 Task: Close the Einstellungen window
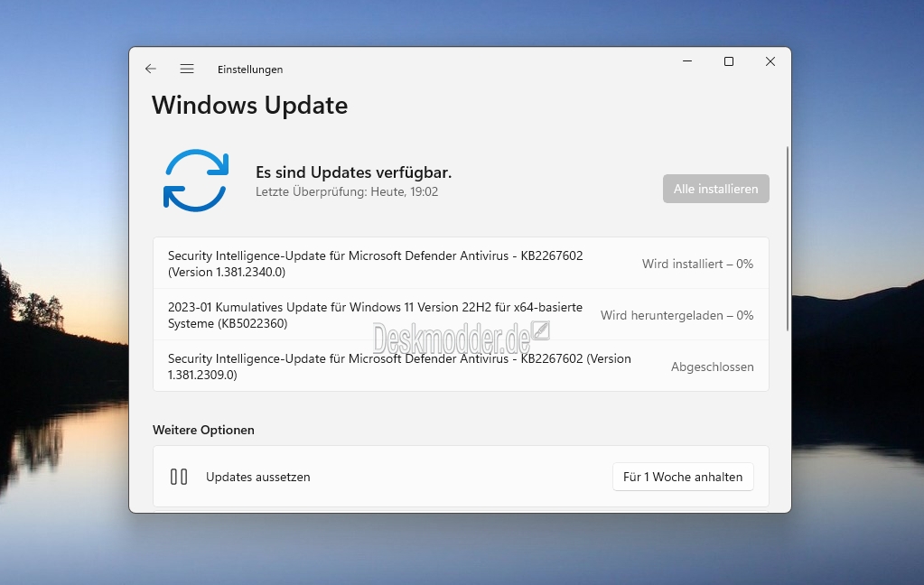pos(770,61)
